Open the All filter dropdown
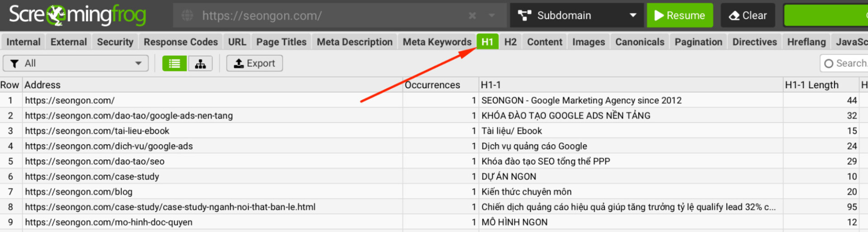This screenshot has width=868, height=232. coord(75,63)
